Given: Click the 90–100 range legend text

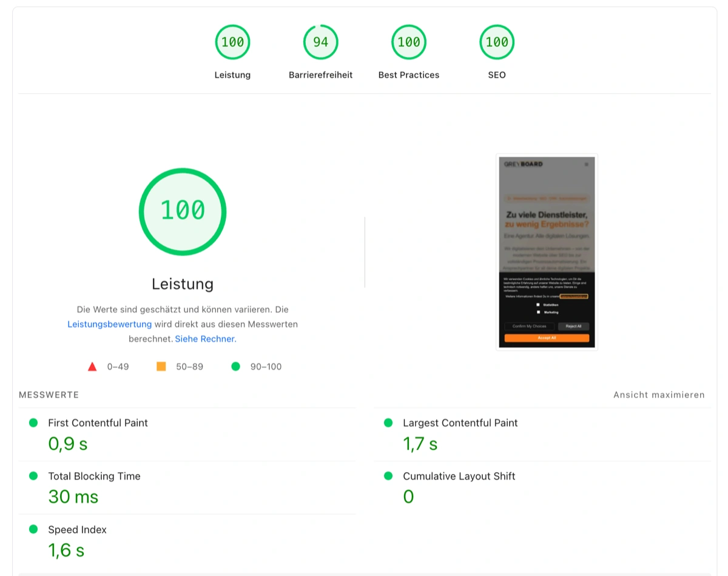Looking at the screenshot, I should click(x=266, y=367).
